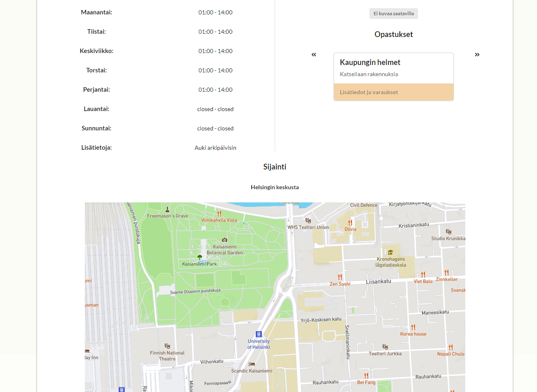
Task: Select the Vilhonkatu street label on map
Action: coord(212,362)
